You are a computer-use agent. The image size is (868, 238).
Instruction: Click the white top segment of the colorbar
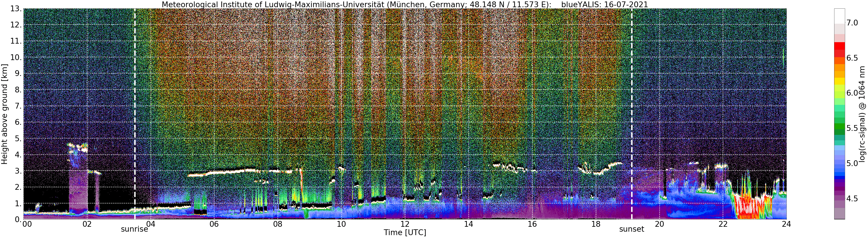point(839,16)
